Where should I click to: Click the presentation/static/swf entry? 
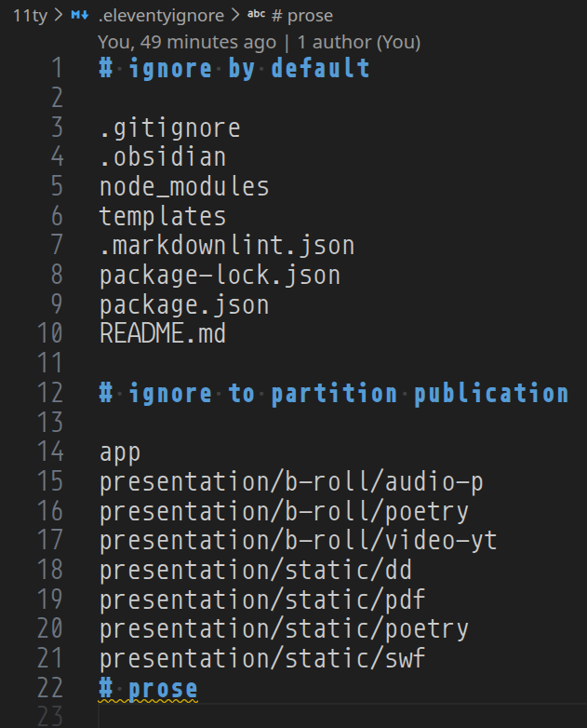[262, 658]
